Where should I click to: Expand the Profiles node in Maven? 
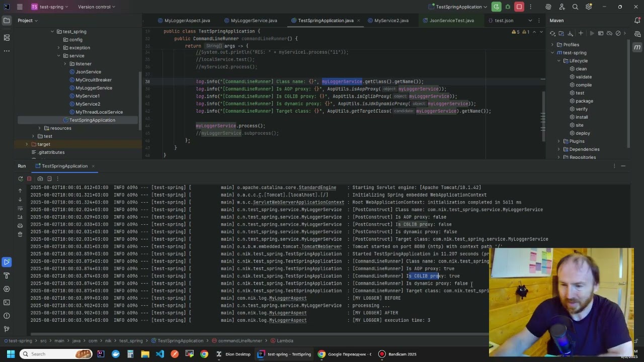[x=552, y=45]
